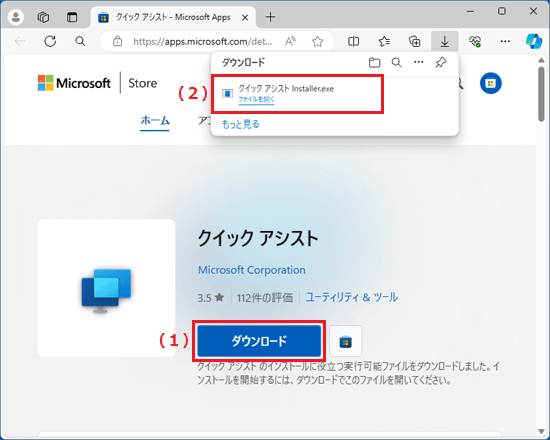Screen dimensions: 550x440
Task: Pin the Downloads panel
Action: coord(441,63)
